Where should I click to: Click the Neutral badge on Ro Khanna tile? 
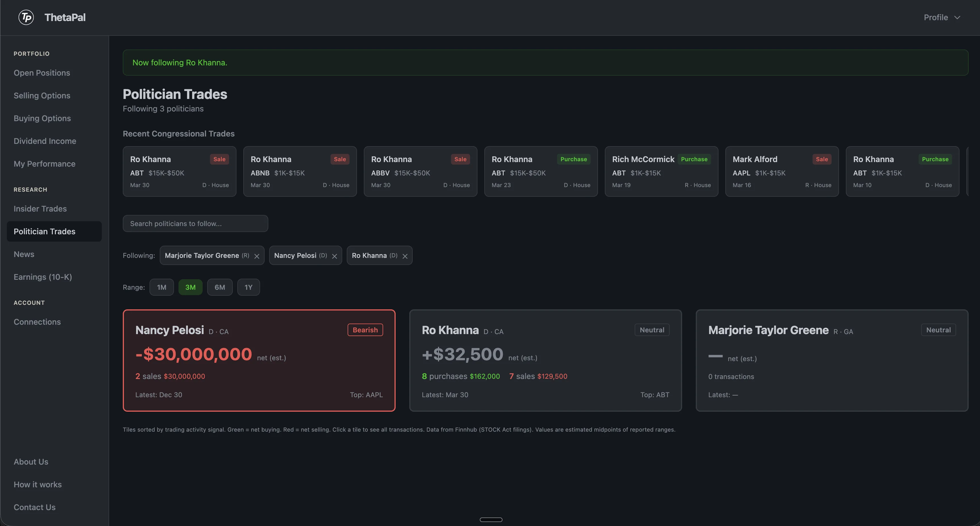[652, 330]
